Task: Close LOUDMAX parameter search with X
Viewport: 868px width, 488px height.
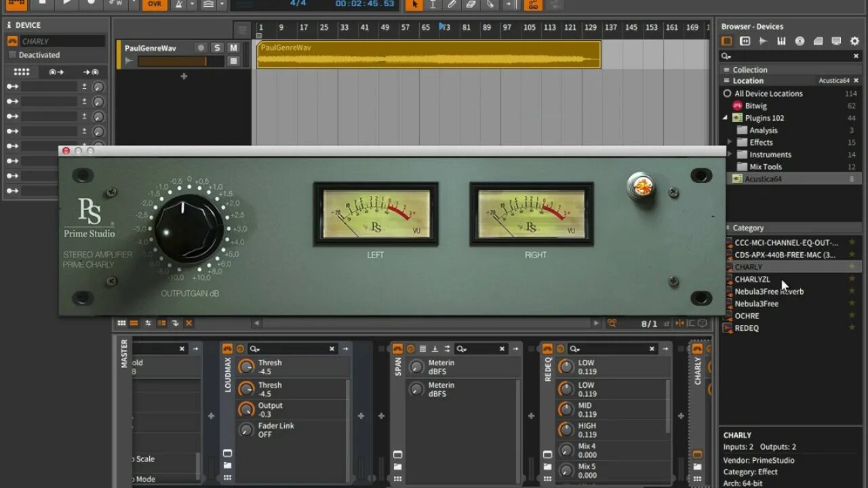Action: (x=332, y=349)
